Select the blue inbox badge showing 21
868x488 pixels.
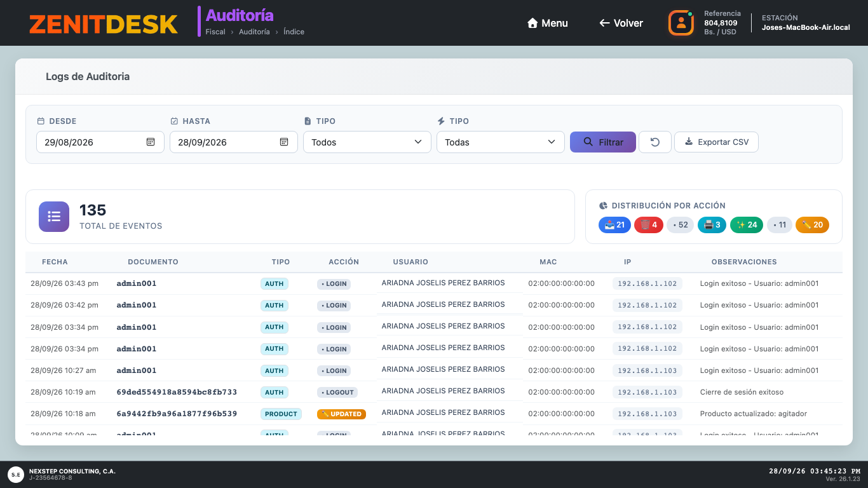pos(614,225)
